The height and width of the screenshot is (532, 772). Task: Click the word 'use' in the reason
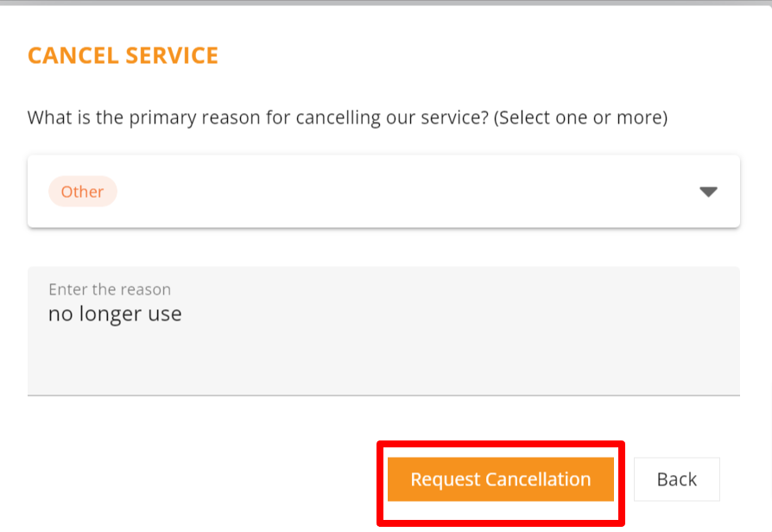point(164,314)
